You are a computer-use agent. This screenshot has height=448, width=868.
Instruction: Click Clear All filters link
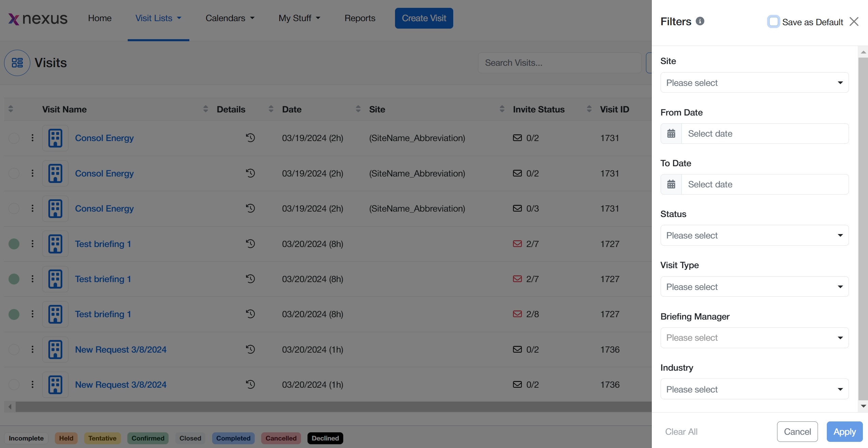coord(681,432)
